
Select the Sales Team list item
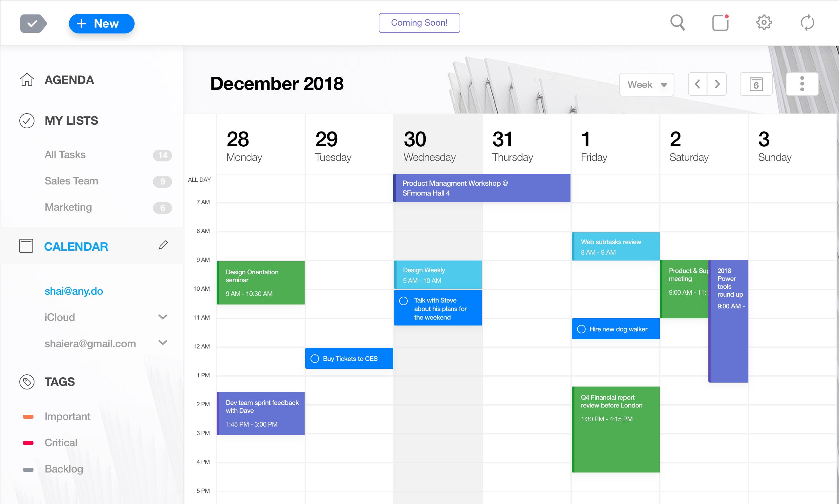(x=71, y=181)
